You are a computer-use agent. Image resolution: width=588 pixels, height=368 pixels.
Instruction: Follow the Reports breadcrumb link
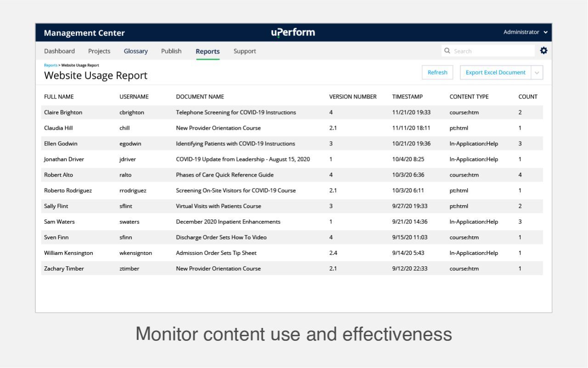click(x=51, y=65)
